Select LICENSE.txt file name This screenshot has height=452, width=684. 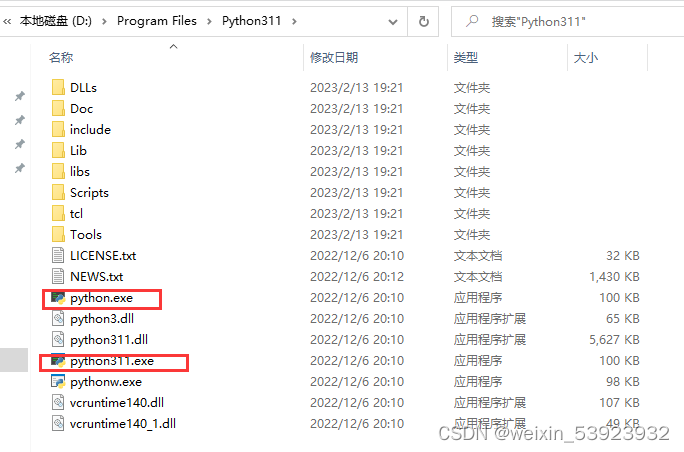pyautogui.click(x=103, y=255)
